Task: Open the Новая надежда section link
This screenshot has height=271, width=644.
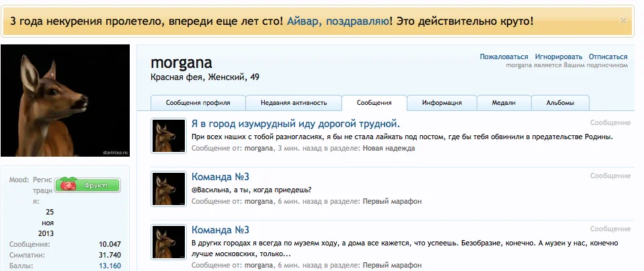Action: 389,148
